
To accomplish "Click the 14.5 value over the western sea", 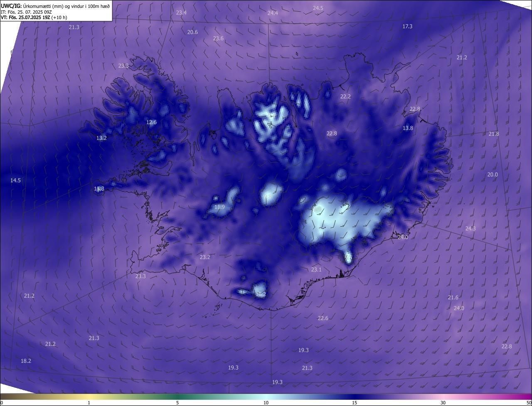I will coord(15,181).
